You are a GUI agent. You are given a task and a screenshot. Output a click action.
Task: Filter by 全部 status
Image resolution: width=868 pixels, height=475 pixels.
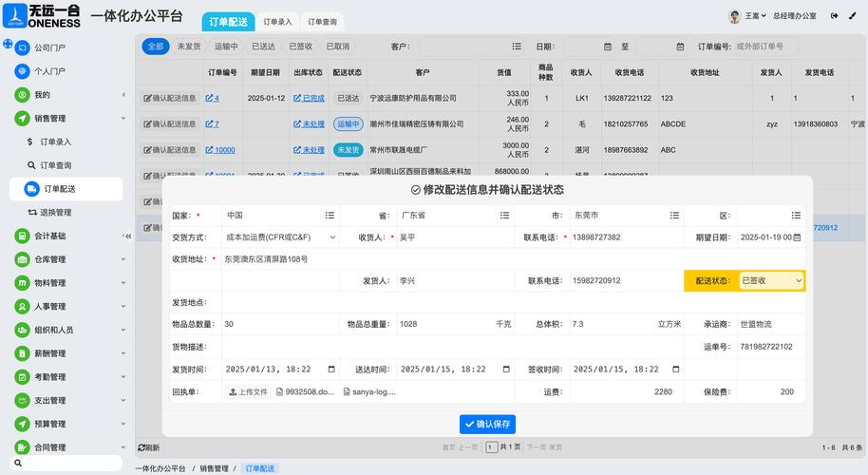click(x=156, y=47)
